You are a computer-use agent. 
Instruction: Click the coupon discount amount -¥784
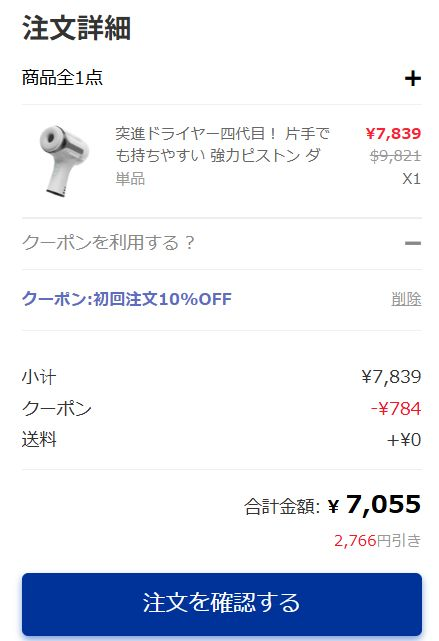[x=396, y=408]
